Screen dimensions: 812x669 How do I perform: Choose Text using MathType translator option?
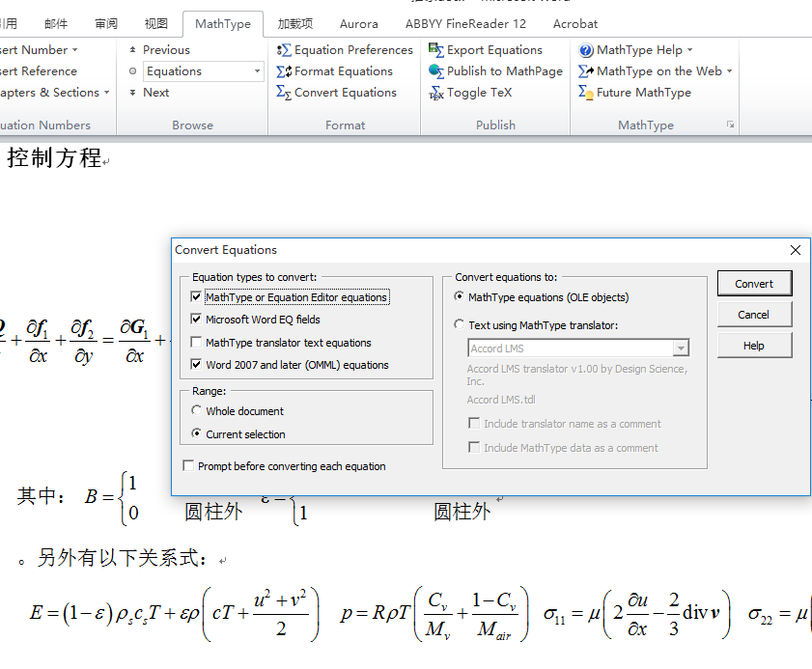tap(460, 325)
